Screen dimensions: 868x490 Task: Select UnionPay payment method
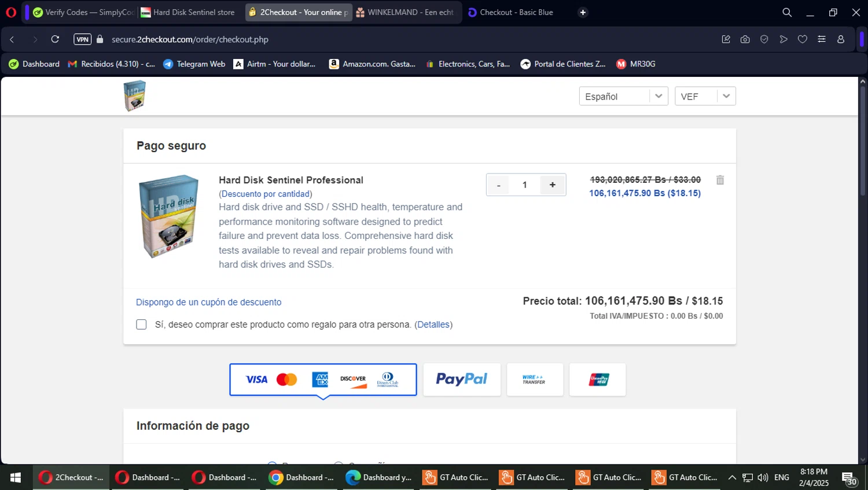tap(598, 380)
